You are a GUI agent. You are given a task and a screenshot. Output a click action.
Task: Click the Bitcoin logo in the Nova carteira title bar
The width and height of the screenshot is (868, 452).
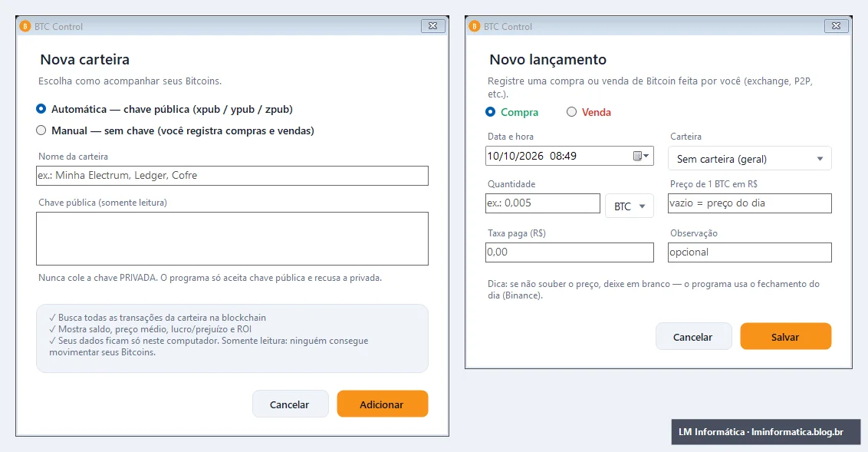point(25,26)
